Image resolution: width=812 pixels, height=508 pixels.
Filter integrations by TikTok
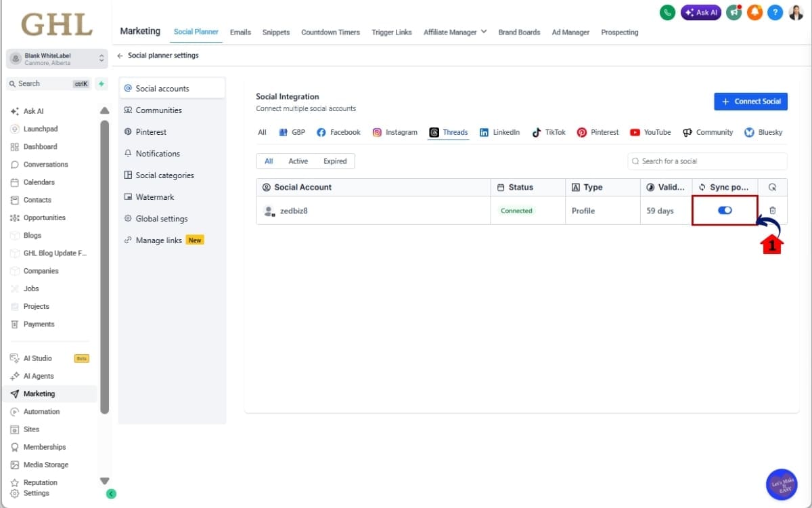(549, 132)
